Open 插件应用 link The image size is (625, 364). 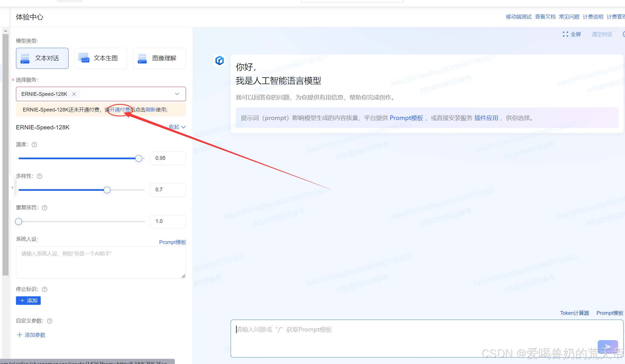[x=486, y=118]
